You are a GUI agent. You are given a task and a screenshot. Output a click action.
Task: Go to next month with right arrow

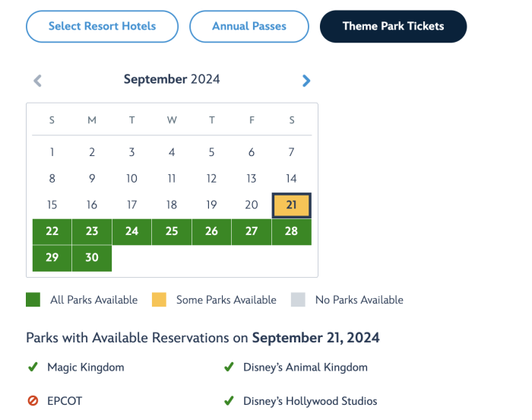[306, 80]
